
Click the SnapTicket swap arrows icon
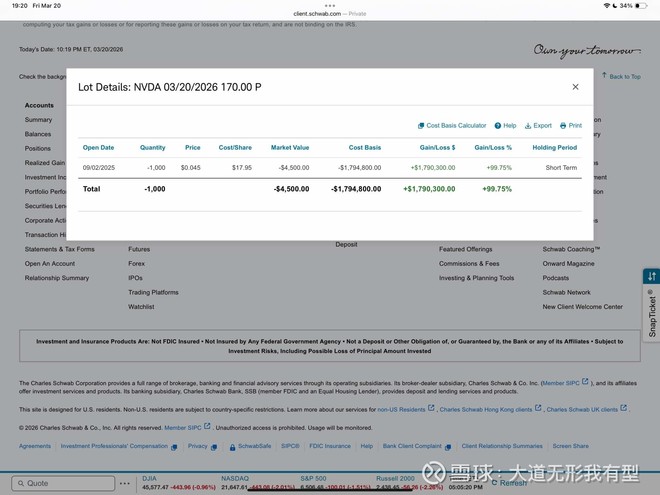coord(651,276)
